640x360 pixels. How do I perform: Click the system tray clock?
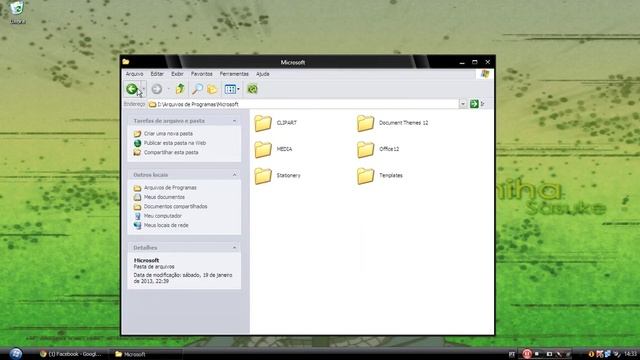tap(630, 353)
